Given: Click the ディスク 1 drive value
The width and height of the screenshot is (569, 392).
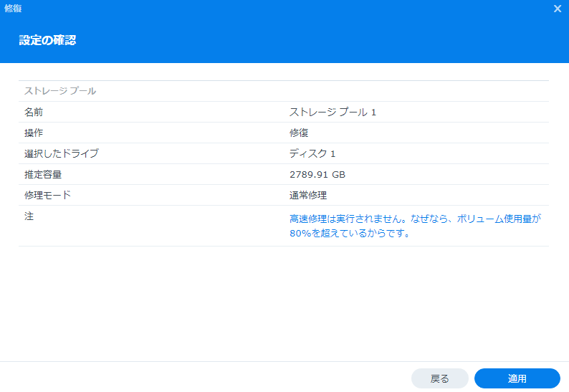Looking at the screenshot, I should click(x=312, y=153).
